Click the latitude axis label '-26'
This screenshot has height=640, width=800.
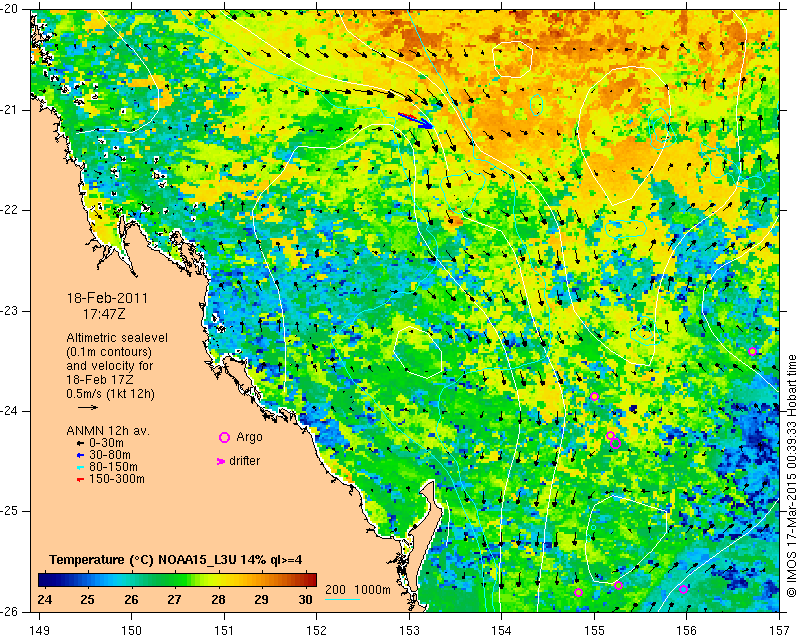(11, 611)
